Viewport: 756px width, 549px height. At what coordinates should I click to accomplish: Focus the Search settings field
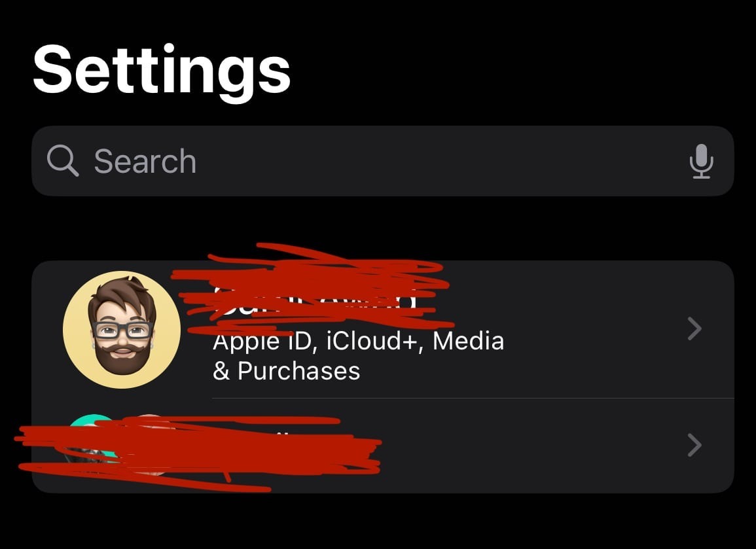tap(383, 161)
